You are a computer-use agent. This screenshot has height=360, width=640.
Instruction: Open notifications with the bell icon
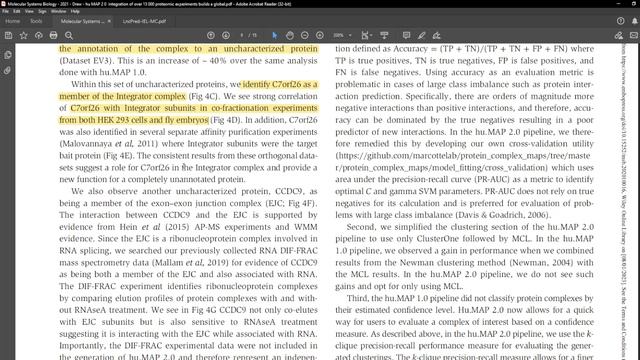pyautogui.click(x=635, y=21)
